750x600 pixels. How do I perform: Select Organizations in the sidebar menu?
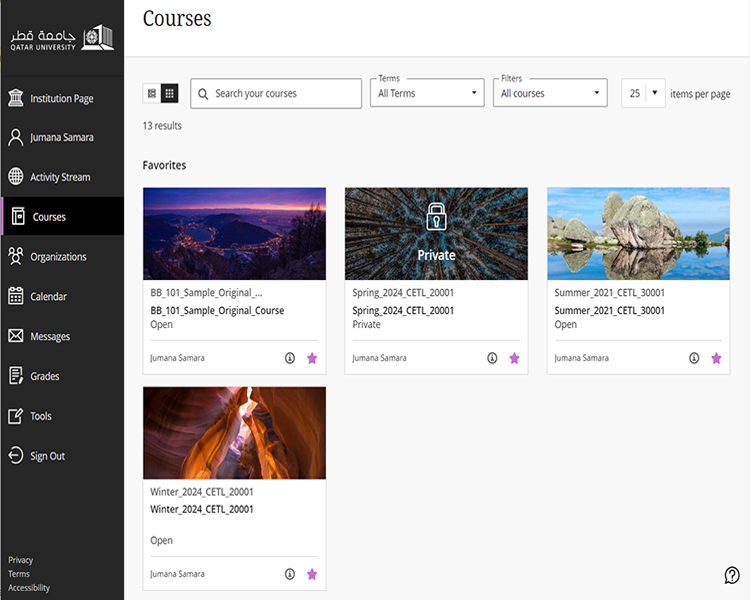[x=58, y=257]
